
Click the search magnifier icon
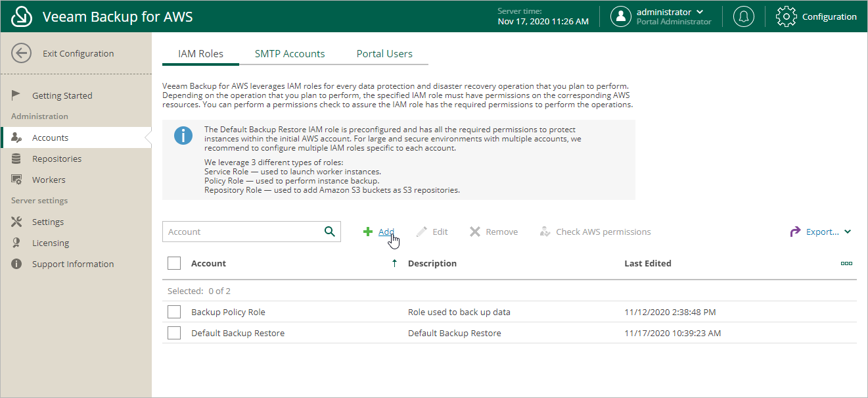pos(330,232)
